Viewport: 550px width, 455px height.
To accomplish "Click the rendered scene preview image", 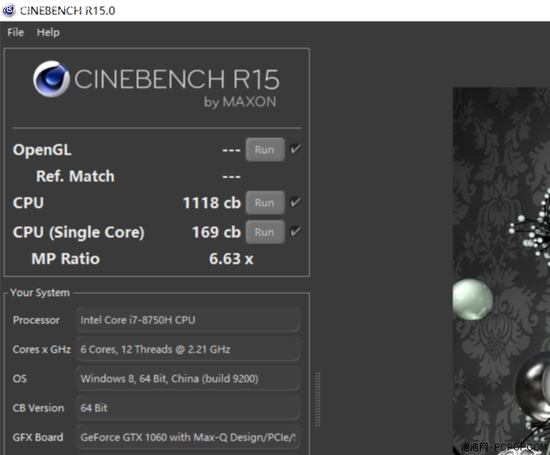I will pyautogui.click(x=501, y=271).
